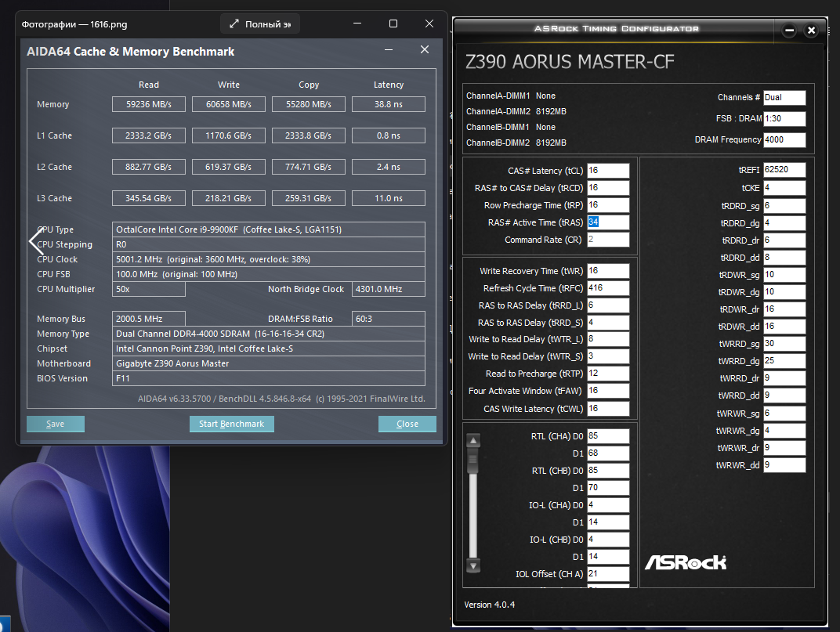Click the tRDRD_sg value field
840x632 pixels.
pyautogui.click(x=784, y=206)
